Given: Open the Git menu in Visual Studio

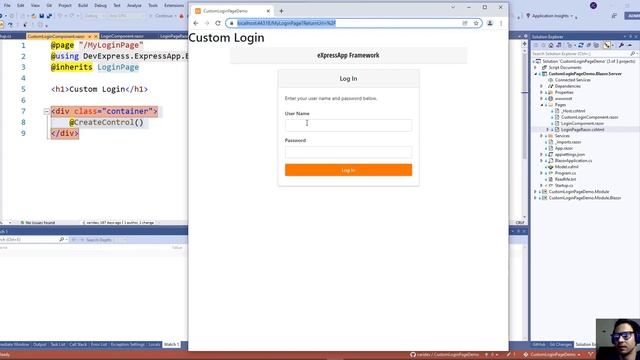Looking at the screenshot, I should pyautogui.click(x=49, y=6).
